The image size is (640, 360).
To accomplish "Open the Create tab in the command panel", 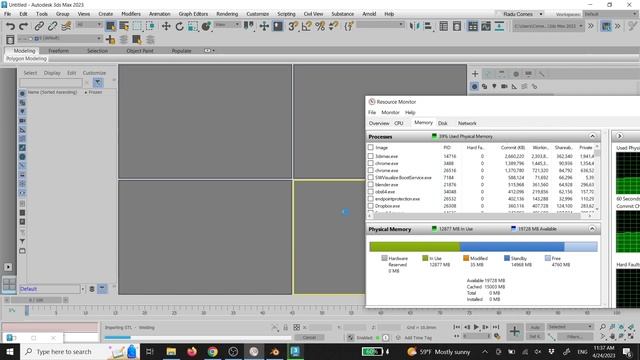I will point(475,74).
